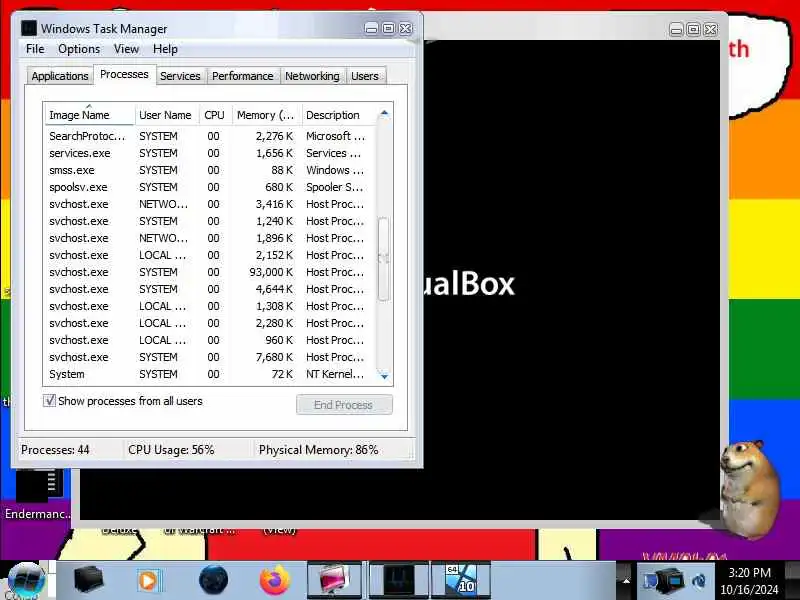Minimize the VirtualBox window behind Task Manager

pyautogui.click(x=676, y=30)
